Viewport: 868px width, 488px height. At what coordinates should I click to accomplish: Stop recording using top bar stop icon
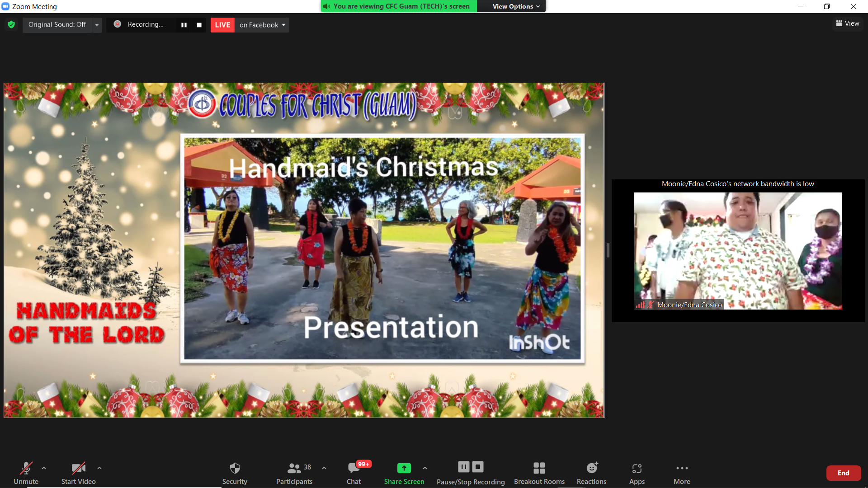tap(199, 25)
